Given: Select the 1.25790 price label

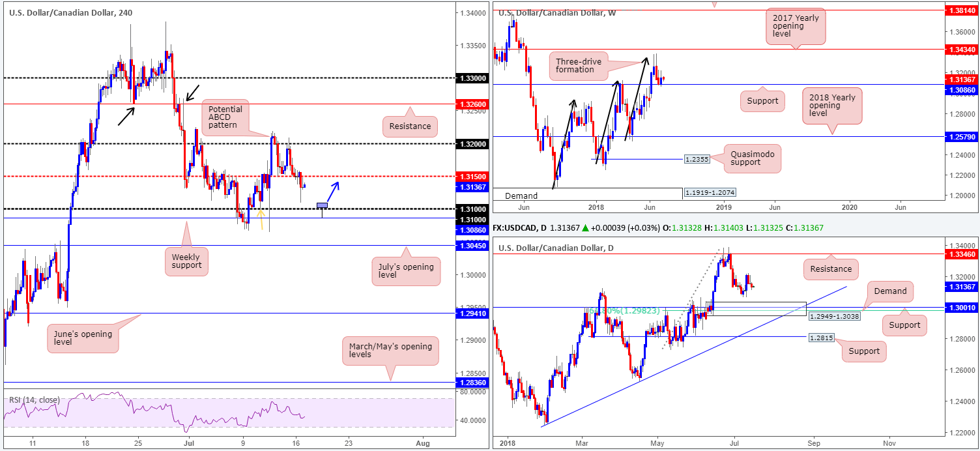Looking at the screenshot, I should [962, 137].
